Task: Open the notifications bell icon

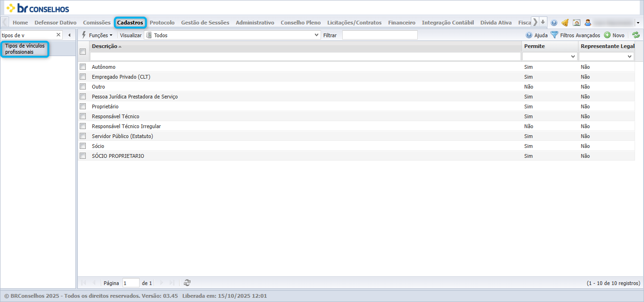Action: pos(565,23)
